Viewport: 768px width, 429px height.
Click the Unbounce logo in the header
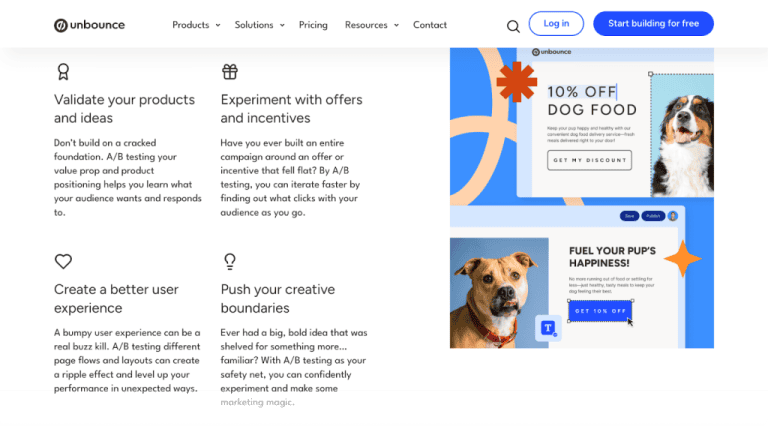(89, 25)
